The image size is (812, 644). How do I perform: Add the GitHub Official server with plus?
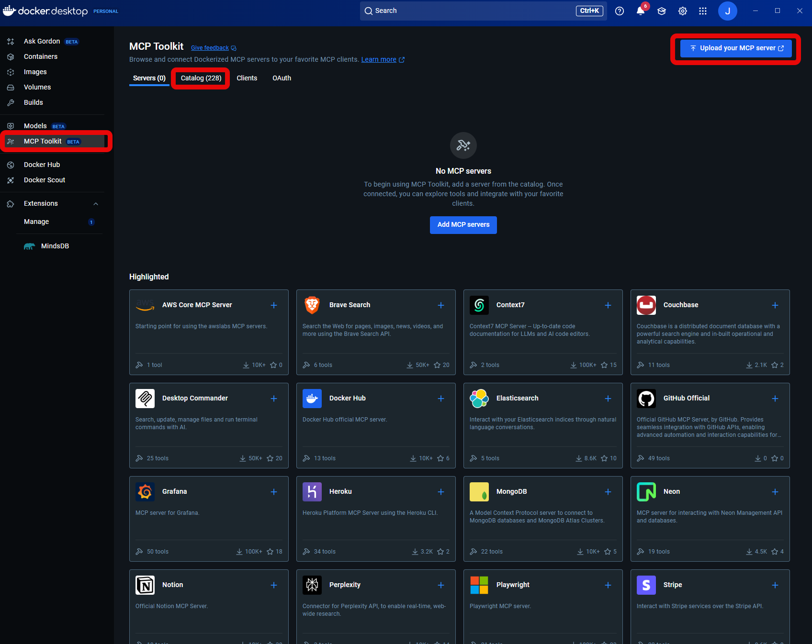click(775, 399)
